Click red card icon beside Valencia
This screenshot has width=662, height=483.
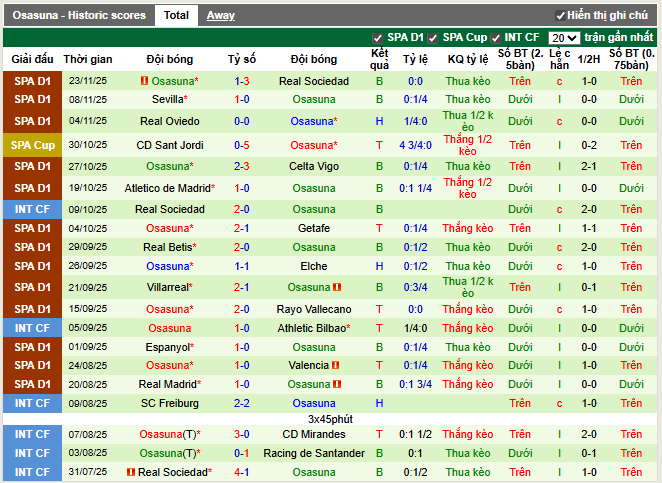pyautogui.click(x=336, y=365)
